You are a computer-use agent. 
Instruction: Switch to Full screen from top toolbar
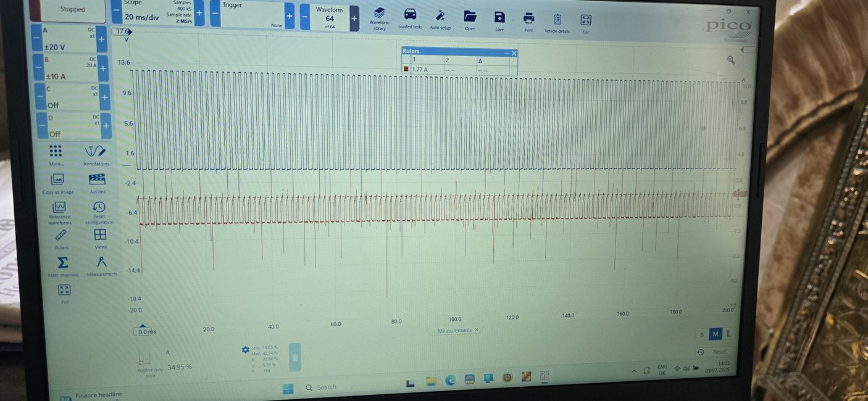pos(586,22)
